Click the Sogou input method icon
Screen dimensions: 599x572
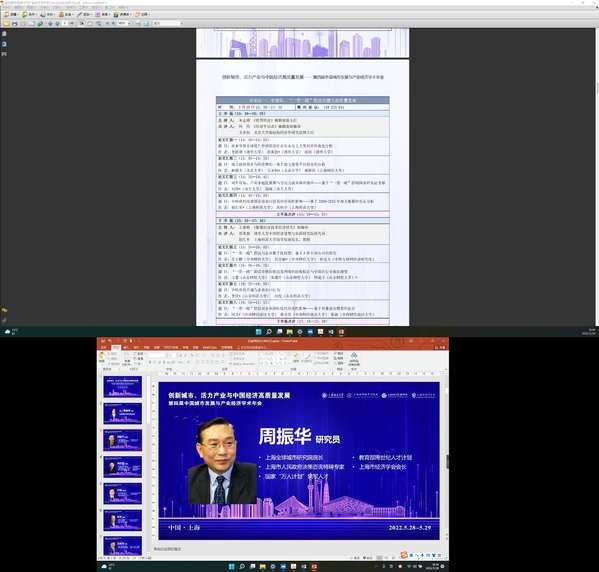(404, 554)
